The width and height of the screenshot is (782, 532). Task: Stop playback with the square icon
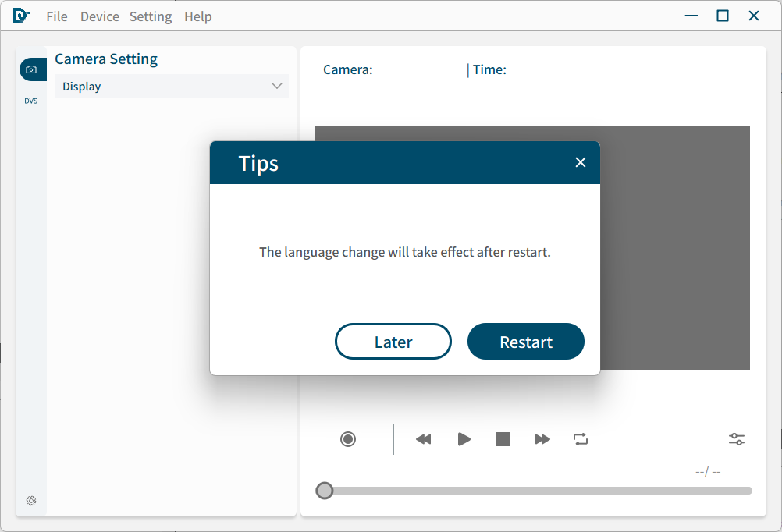pyautogui.click(x=503, y=439)
